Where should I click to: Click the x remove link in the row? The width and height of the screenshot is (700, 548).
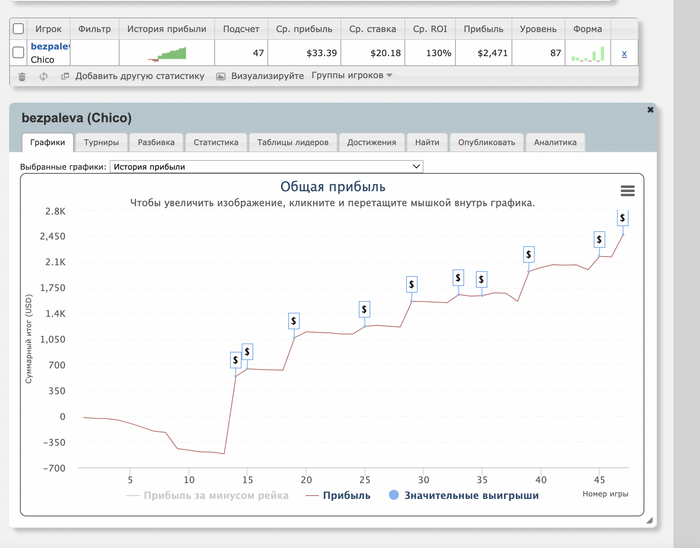tap(624, 54)
